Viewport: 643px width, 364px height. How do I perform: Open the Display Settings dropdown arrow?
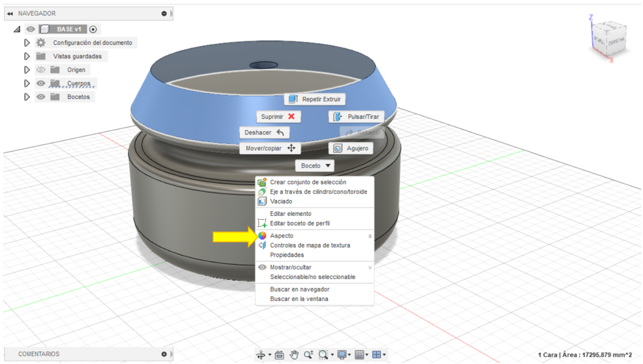click(349, 355)
